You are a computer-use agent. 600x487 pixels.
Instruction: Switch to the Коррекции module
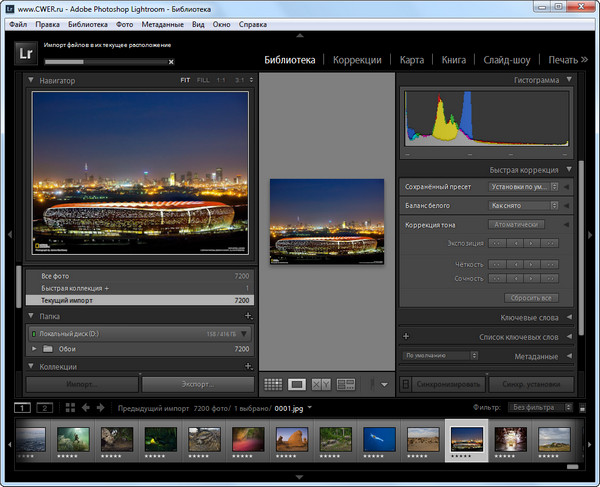pyautogui.click(x=357, y=60)
